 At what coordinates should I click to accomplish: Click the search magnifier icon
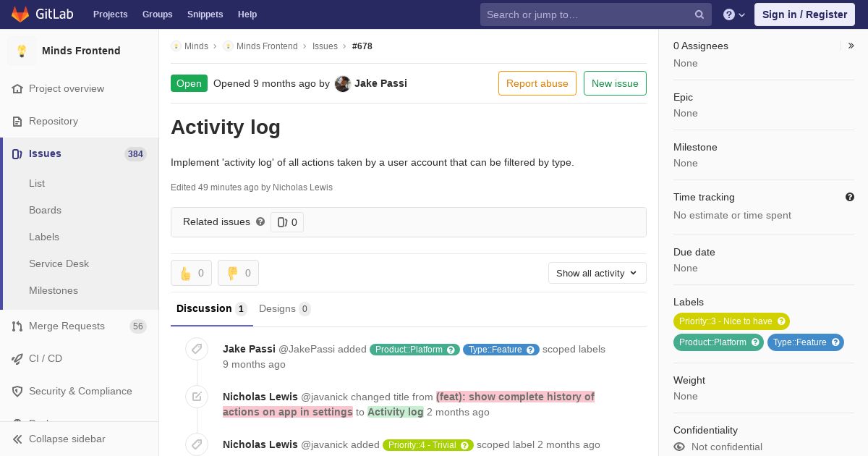click(699, 14)
